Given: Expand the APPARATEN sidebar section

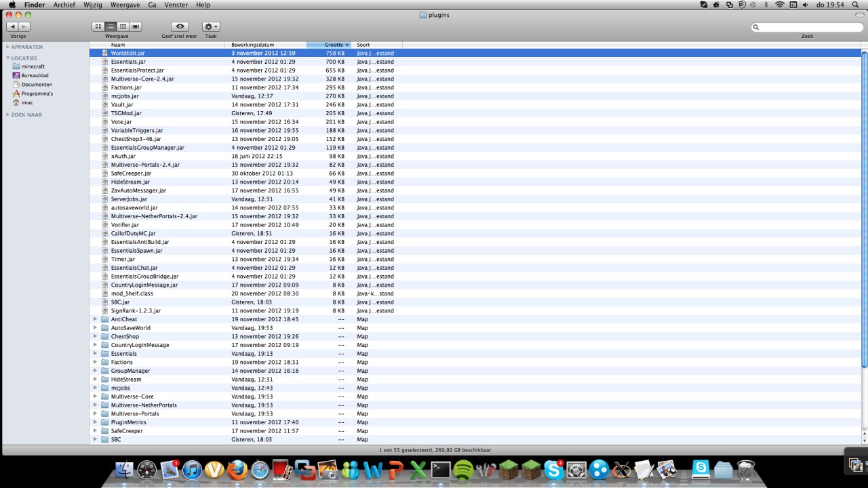Looking at the screenshot, I should pyautogui.click(x=7, y=47).
